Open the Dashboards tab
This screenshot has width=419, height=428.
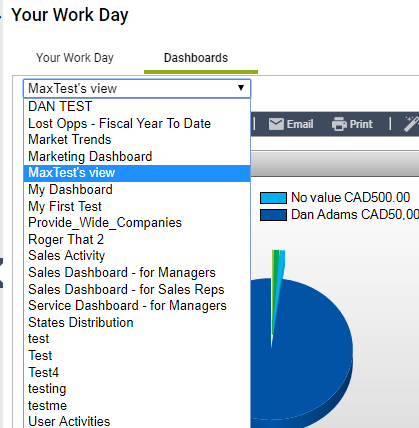pos(196,58)
